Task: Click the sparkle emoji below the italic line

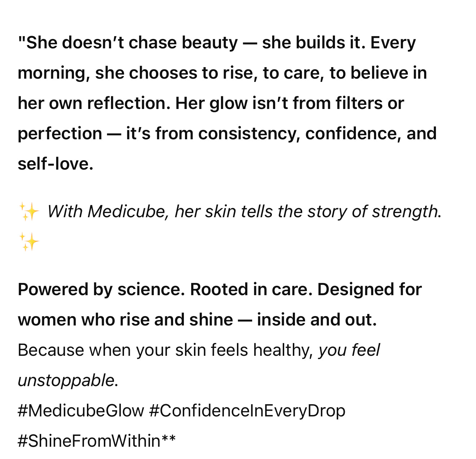Action: click(x=29, y=242)
